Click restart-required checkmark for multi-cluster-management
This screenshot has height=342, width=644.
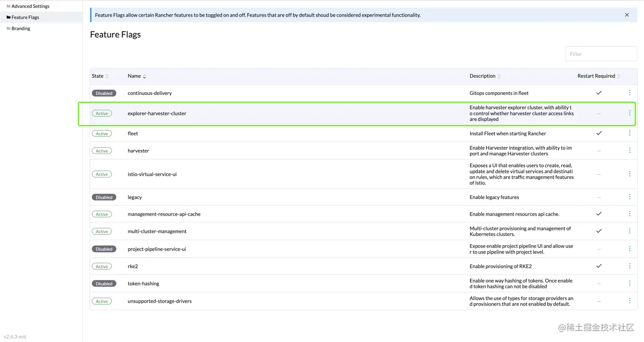(599, 231)
